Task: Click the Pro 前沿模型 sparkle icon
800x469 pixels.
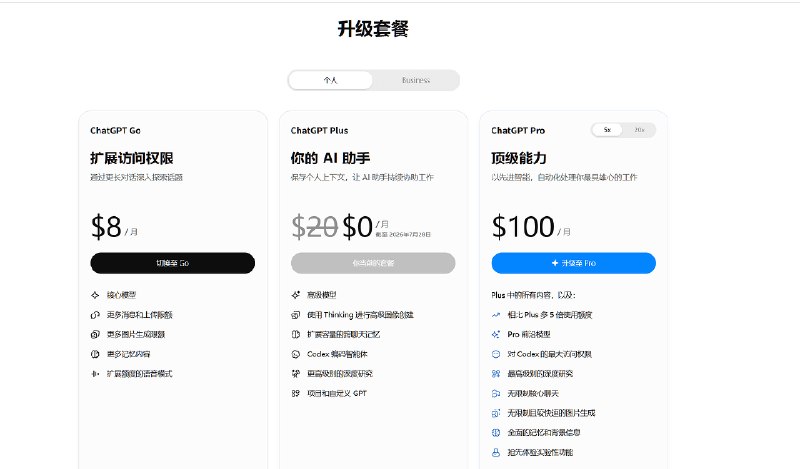Action: coord(496,334)
